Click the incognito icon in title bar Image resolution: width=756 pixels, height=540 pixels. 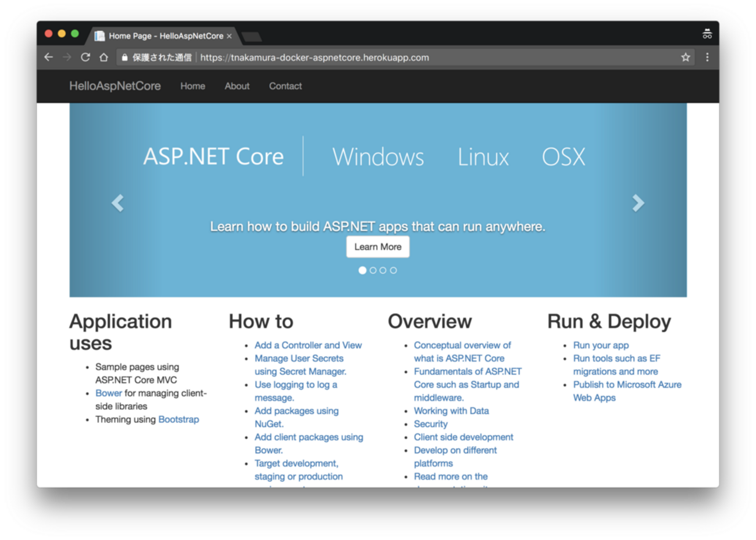[x=707, y=34]
